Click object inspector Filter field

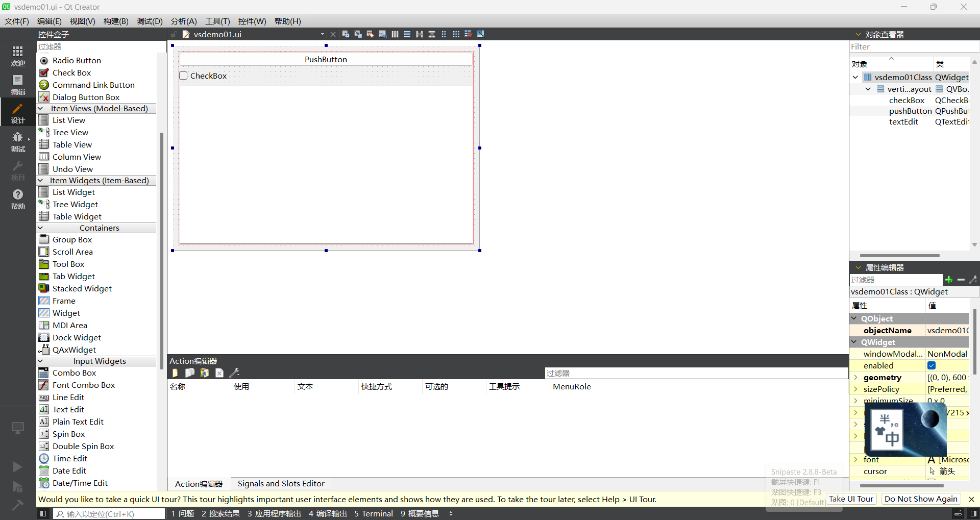coord(914,46)
